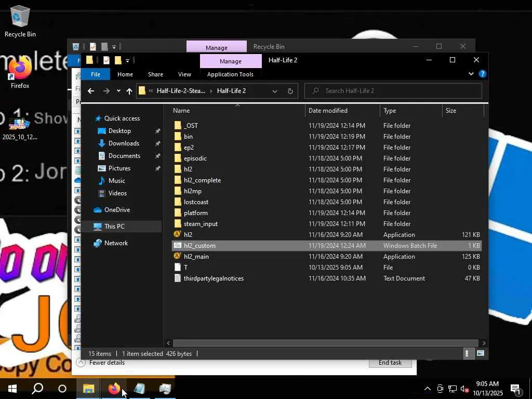Select Downloads in navigation pane
Screen dimensions: 532x399
point(124,143)
